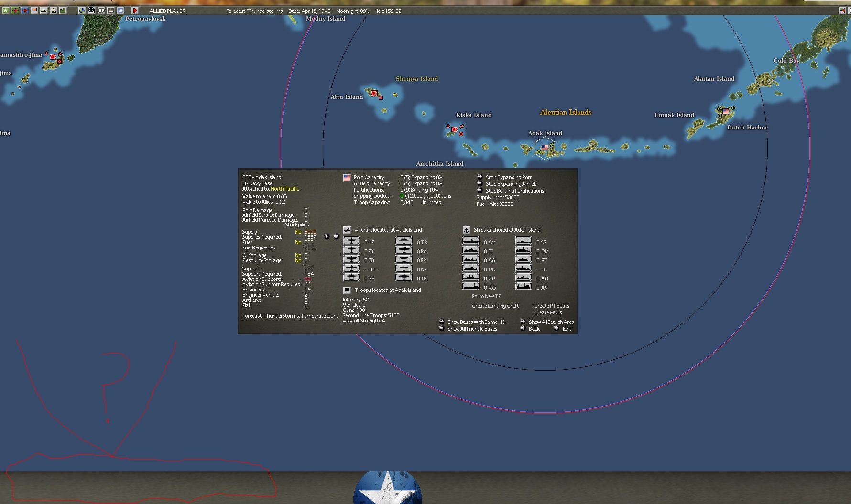
Task: Click the float plane icon showing 0 FP
Action: pos(404,259)
